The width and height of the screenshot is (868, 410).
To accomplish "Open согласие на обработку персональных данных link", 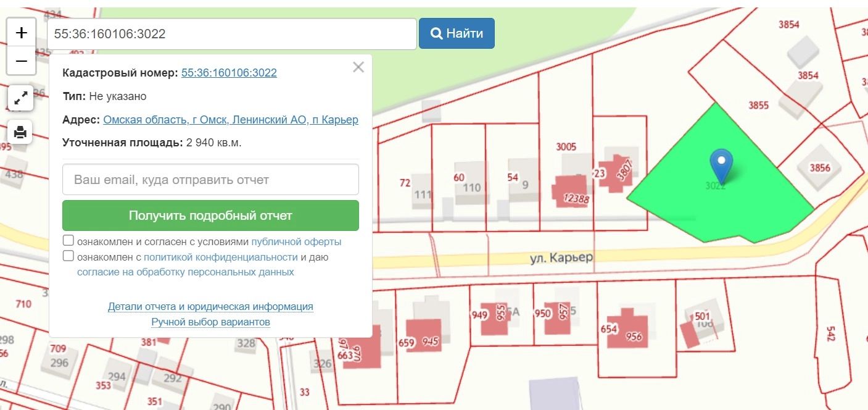I will pyautogui.click(x=185, y=272).
